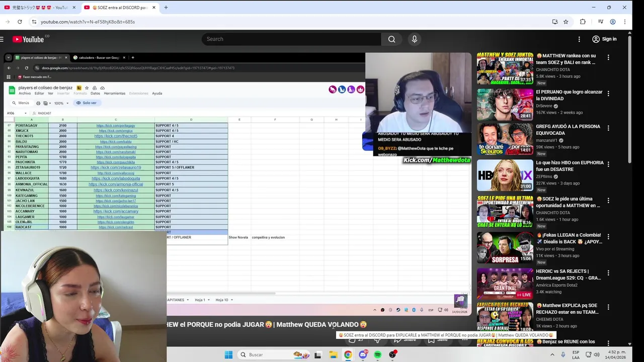
Task: Click the ZEPfilms channel name
Action: pyautogui.click(x=544, y=176)
